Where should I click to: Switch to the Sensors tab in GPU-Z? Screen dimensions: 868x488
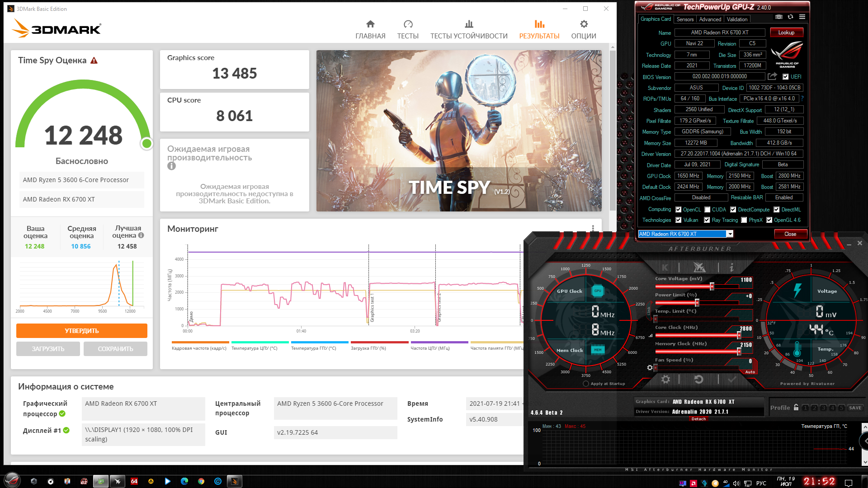[x=685, y=19]
